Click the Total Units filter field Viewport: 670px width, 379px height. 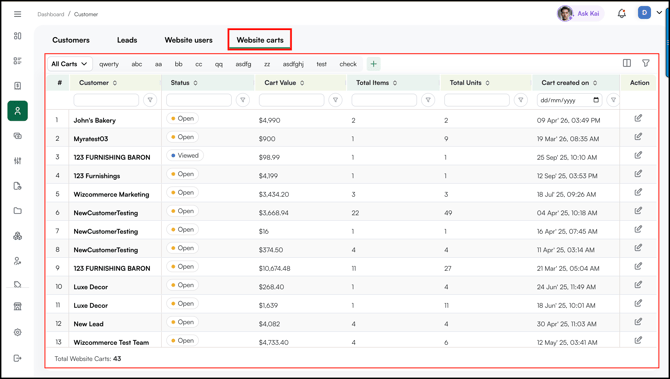[477, 100]
